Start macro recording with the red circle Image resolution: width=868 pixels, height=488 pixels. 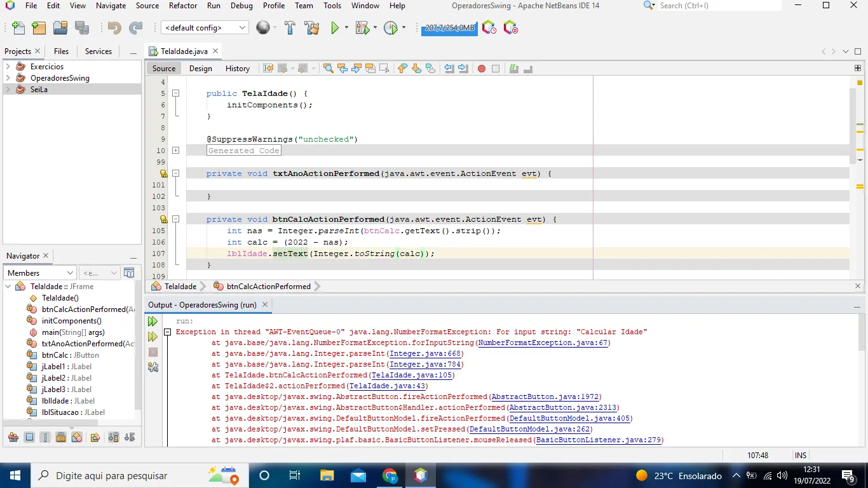point(482,69)
